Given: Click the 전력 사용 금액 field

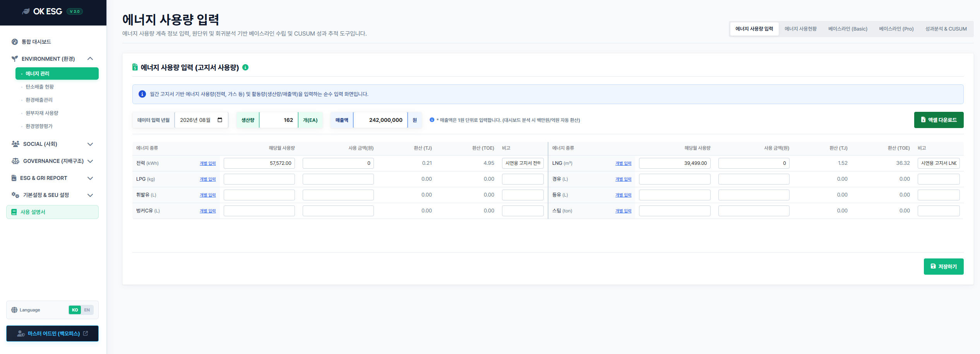Looking at the screenshot, I should click(338, 163).
